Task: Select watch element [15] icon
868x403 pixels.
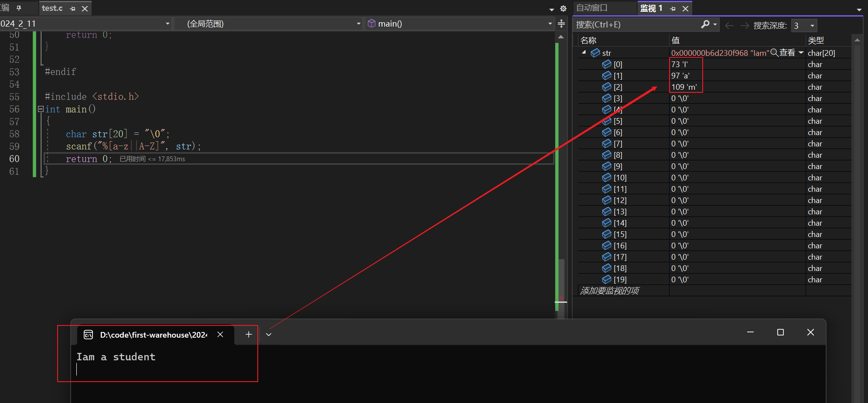Action: point(606,234)
